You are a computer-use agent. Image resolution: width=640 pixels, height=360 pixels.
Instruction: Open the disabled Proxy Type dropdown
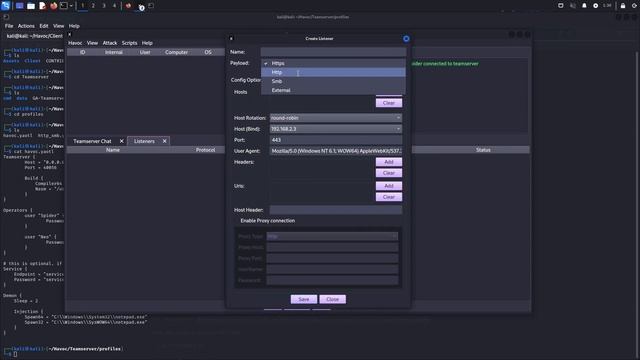click(x=332, y=236)
